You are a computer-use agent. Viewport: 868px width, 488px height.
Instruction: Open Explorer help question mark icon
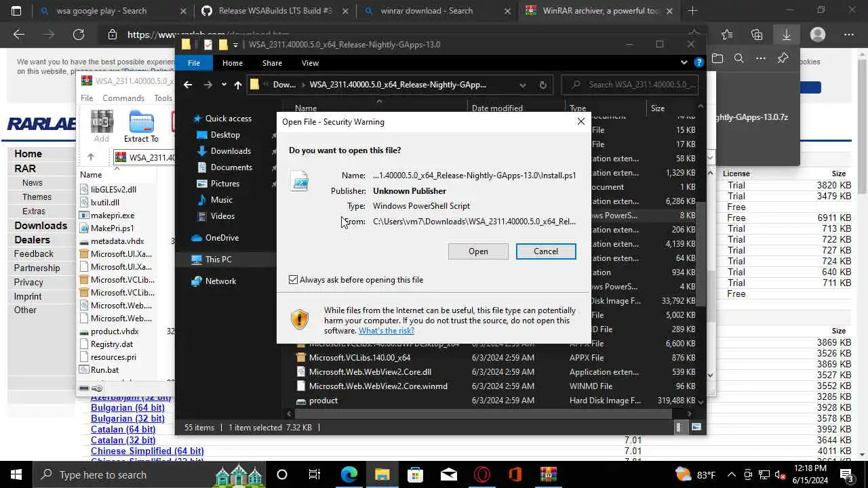(x=699, y=62)
